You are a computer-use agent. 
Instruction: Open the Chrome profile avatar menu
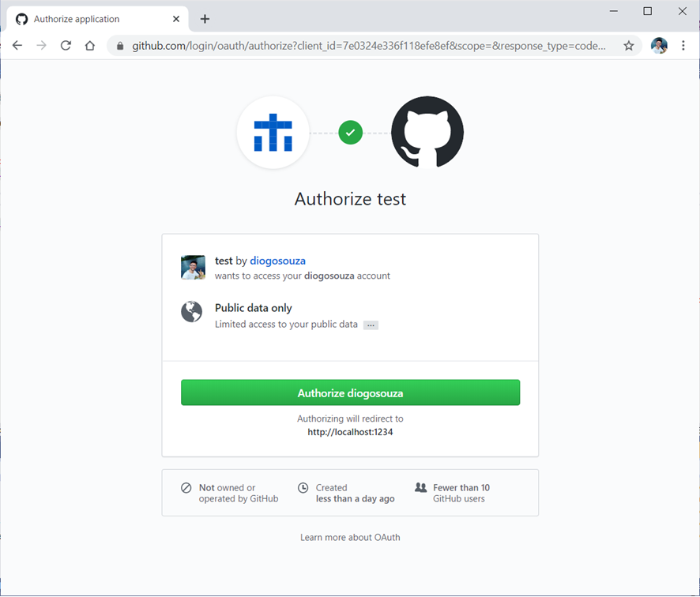coord(659,46)
